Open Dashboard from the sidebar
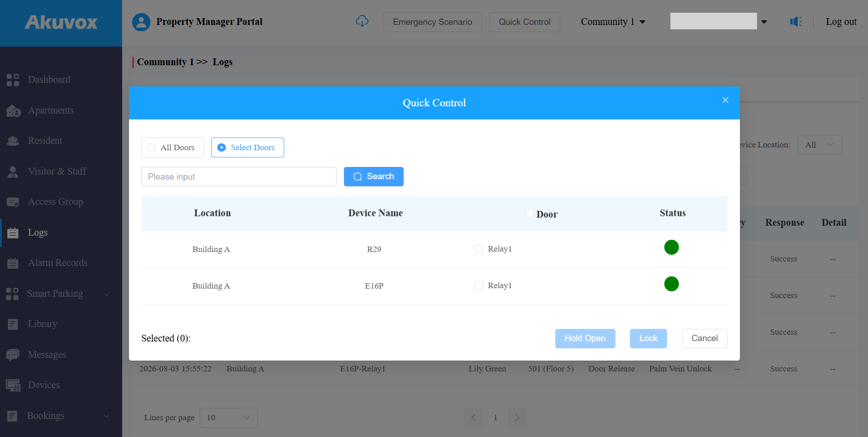This screenshot has width=868, height=437. click(x=49, y=80)
